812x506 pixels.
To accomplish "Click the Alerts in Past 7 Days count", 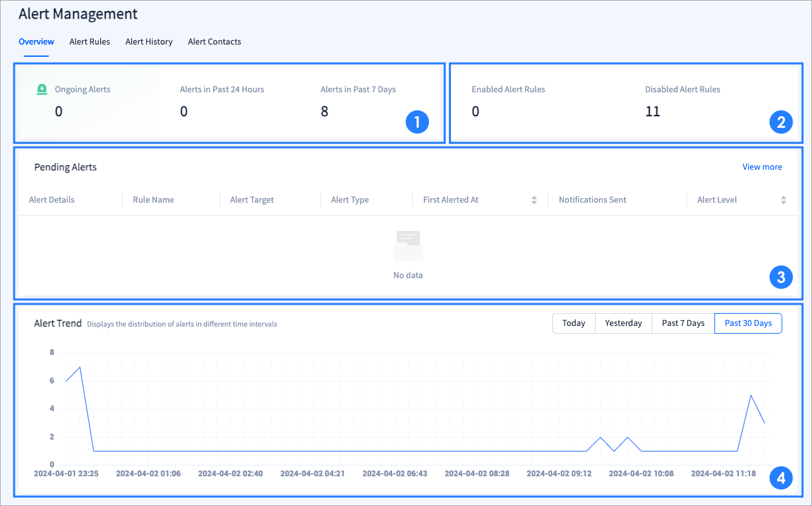I will [324, 112].
